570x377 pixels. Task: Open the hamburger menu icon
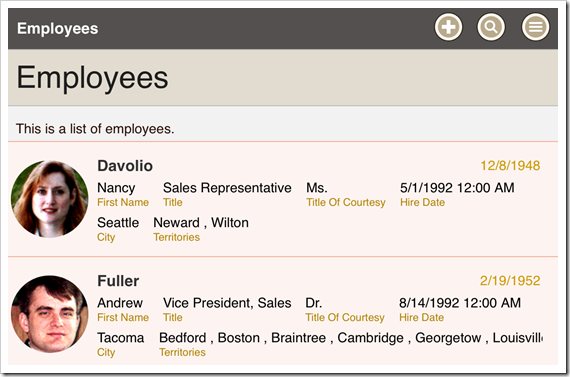point(535,27)
